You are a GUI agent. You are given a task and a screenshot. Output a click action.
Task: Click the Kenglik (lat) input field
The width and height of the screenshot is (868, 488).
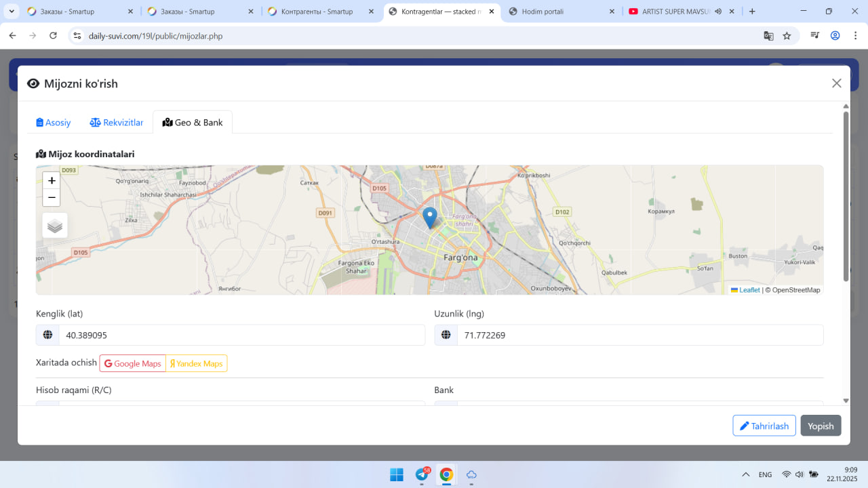(241, 335)
